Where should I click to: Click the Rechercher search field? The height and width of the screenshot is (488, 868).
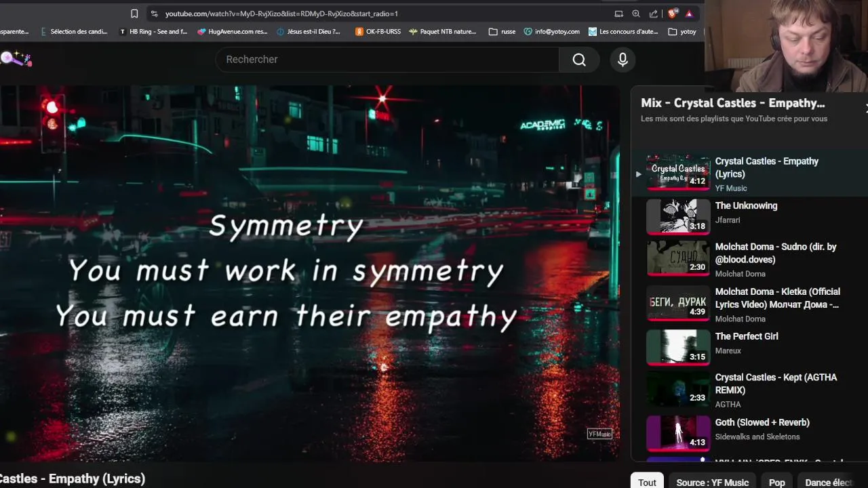(387, 60)
